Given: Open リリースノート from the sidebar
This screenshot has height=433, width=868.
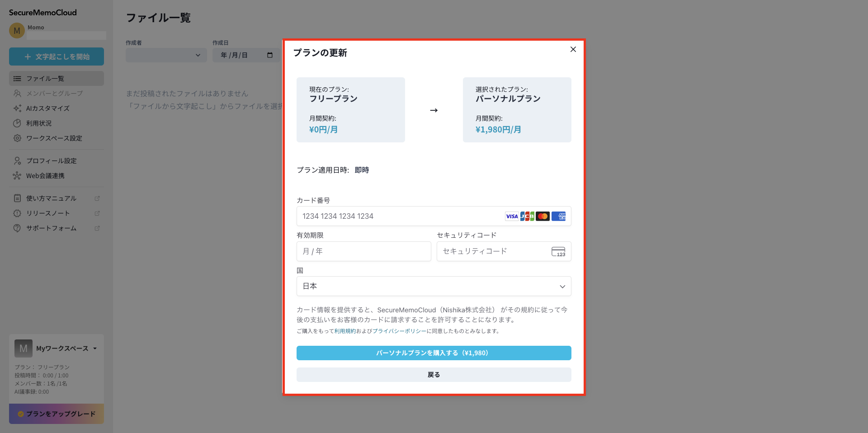Looking at the screenshot, I should pyautogui.click(x=48, y=213).
